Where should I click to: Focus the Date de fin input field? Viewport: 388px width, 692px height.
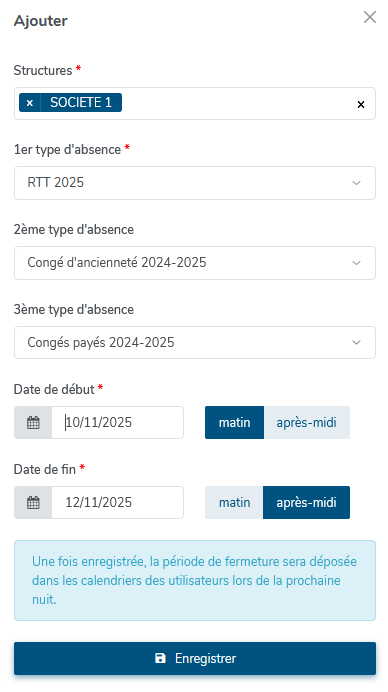pyautogui.click(x=117, y=502)
